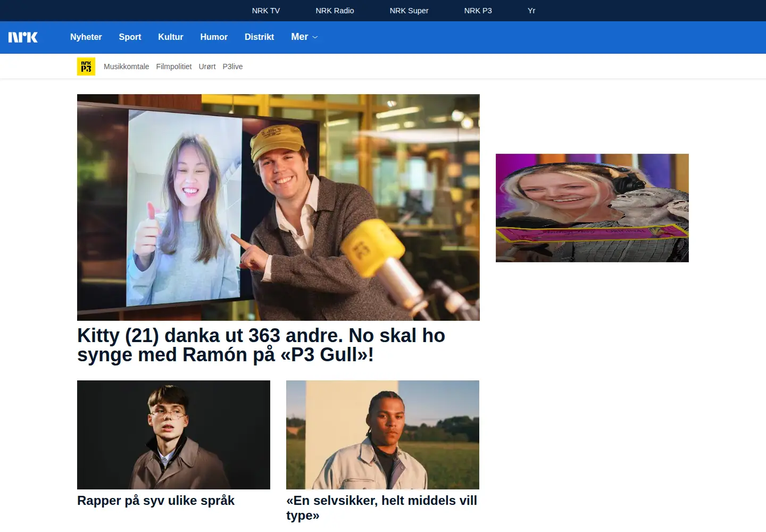Image resolution: width=766 pixels, height=532 pixels.
Task: Open the Yr weather link
Action: 531,11
